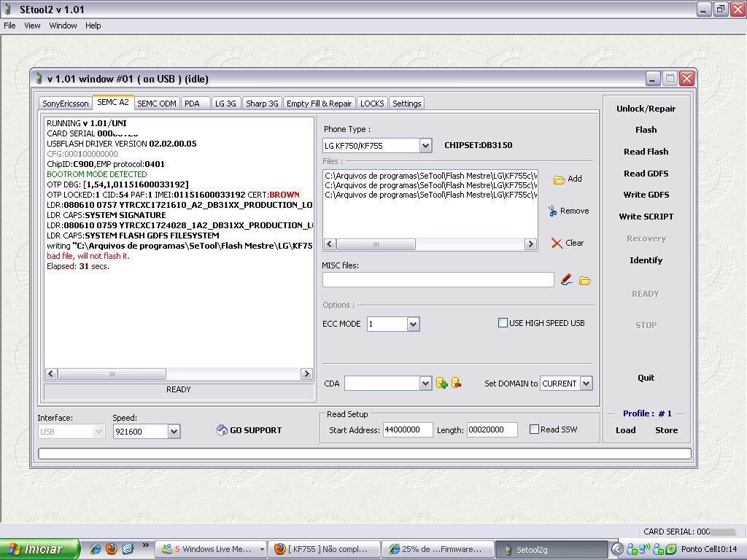This screenshot has height=560, width=747.
Task: Browse MISC files with the folder icon
Action: [585, 281]
